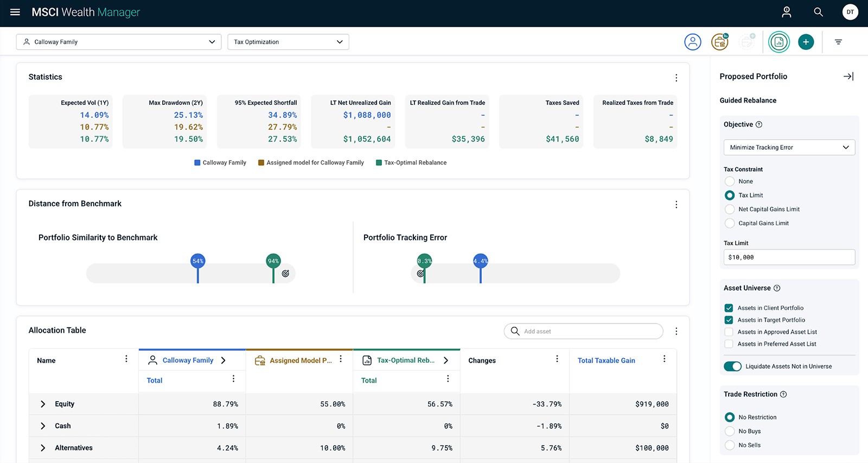Image resolution: width=868 pixels, height=463 pixels.
Task: Expand the Equity row
Action: tap(43, 404)
